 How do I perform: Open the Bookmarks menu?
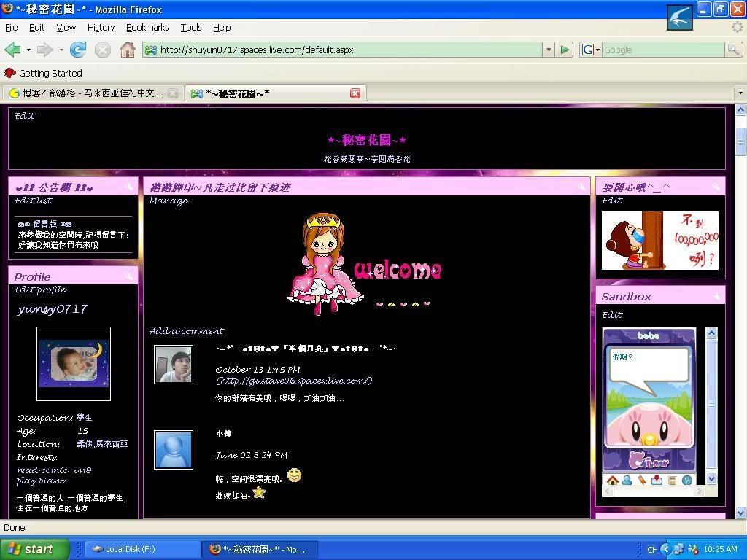tap(147, 27)
